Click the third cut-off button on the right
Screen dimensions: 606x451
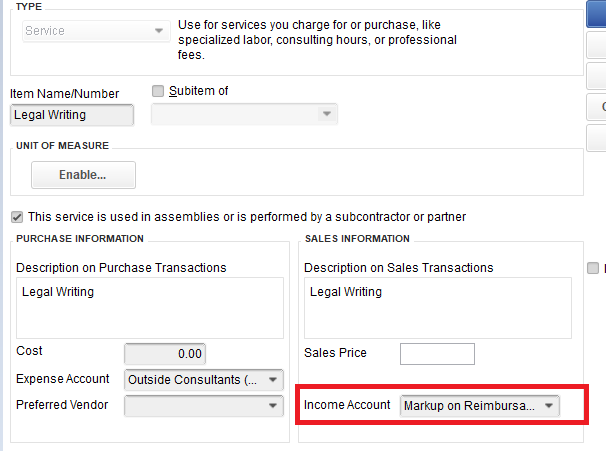coord(597,75)
